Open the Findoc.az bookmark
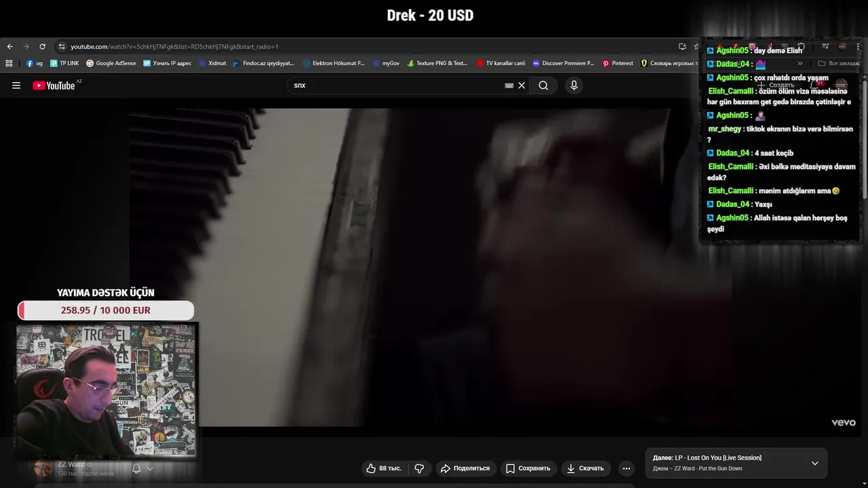 [x=263, y=63]
